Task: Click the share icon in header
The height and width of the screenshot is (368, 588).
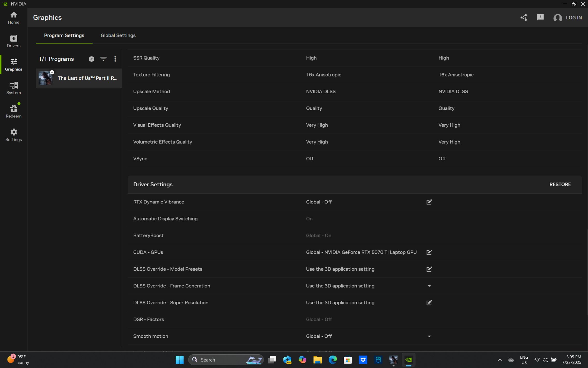Action: coord(524,18)
